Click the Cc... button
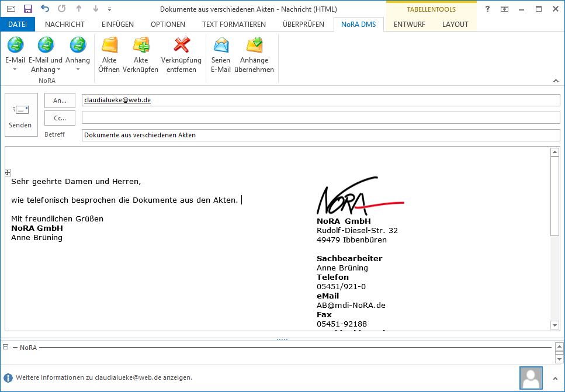 tap(60, 118)
